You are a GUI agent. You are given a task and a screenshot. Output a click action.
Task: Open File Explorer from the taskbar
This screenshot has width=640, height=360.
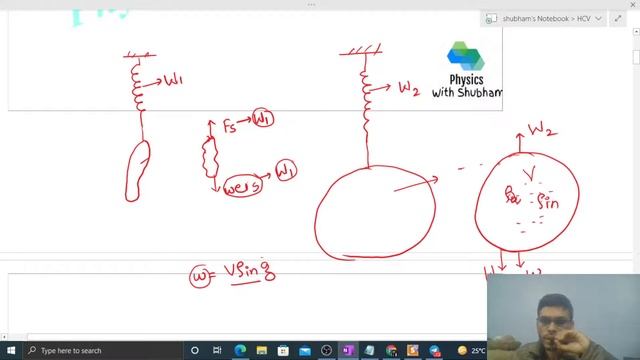(261, 350)
